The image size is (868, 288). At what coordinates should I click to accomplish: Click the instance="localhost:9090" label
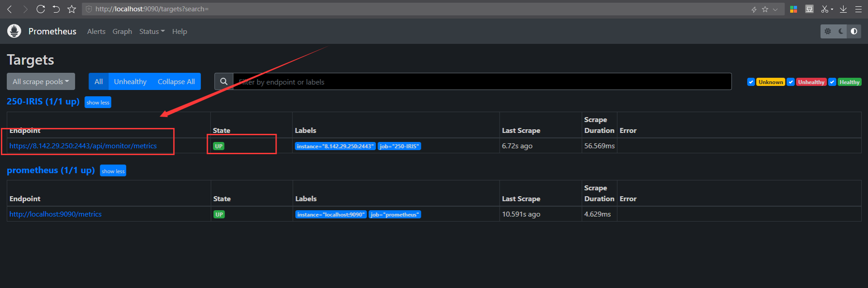(x=331, y=214)
